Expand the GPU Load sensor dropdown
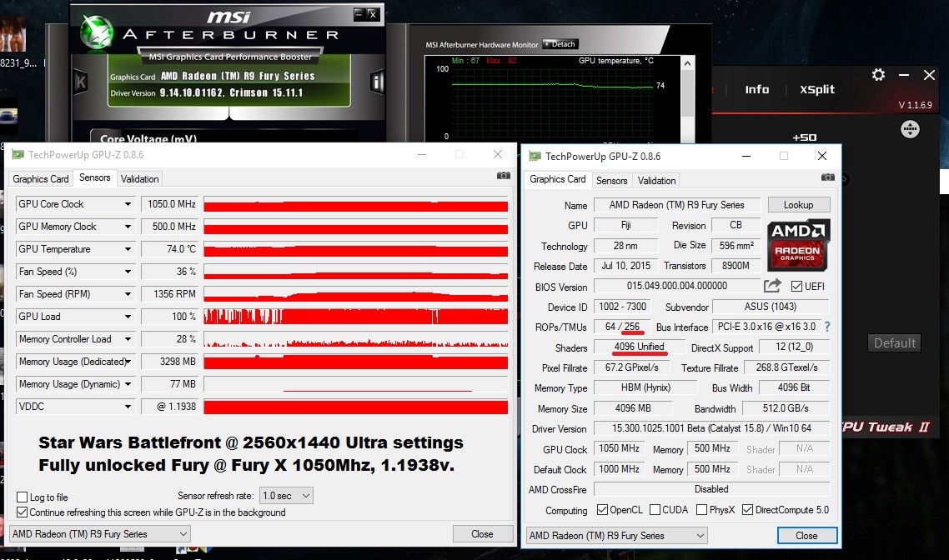The height and width of the screenshot is (560, 949). (x=128, y=317)
